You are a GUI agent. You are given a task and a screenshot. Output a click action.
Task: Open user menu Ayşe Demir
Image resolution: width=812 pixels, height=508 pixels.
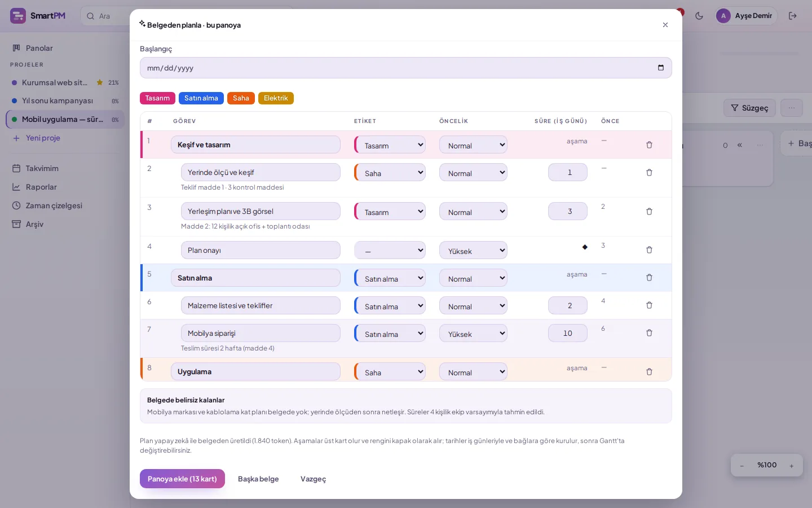pos(747,16)
